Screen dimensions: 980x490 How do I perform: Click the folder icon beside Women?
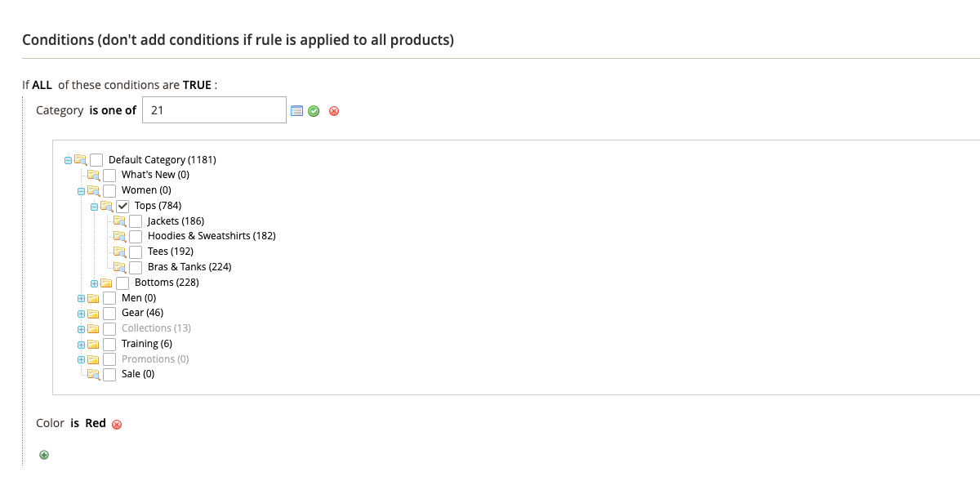[92, 189]
